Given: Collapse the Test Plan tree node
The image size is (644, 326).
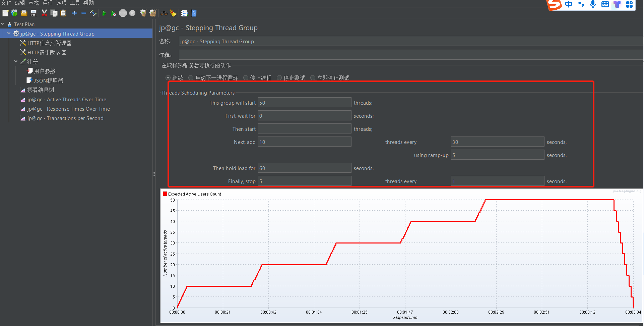Looking at the screenshot, I should point(3,24).
